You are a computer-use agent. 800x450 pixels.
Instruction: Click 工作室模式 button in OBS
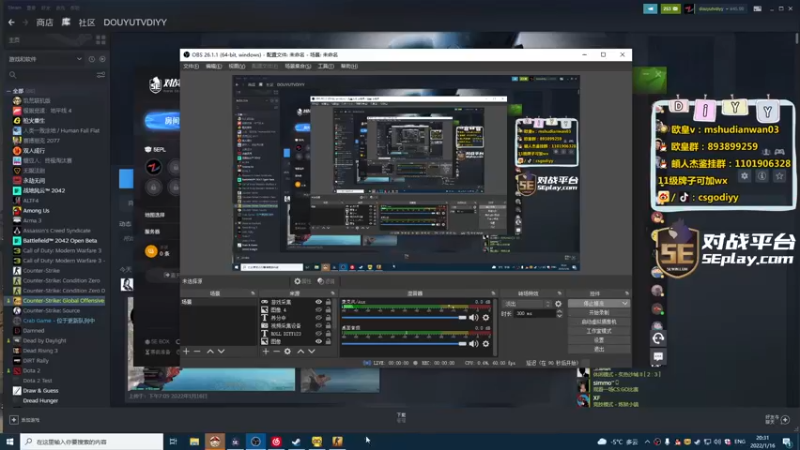tap(598, 331)
